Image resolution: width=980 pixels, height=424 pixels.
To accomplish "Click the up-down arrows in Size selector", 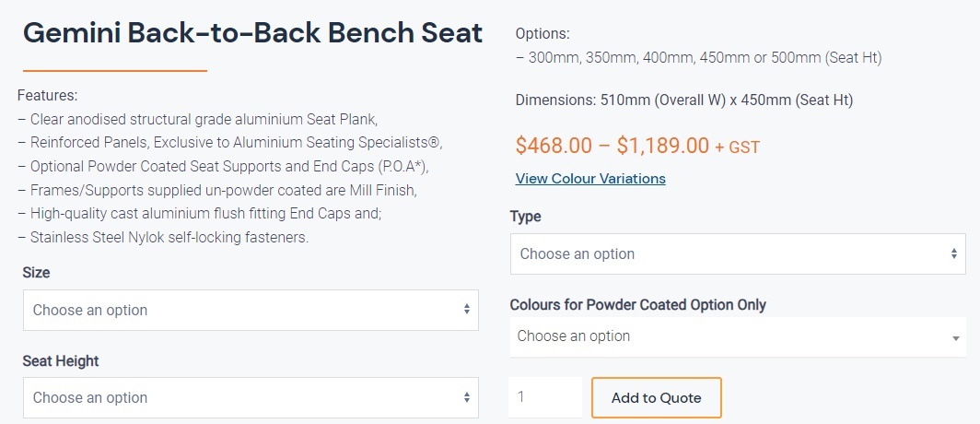I will [467, 311].
